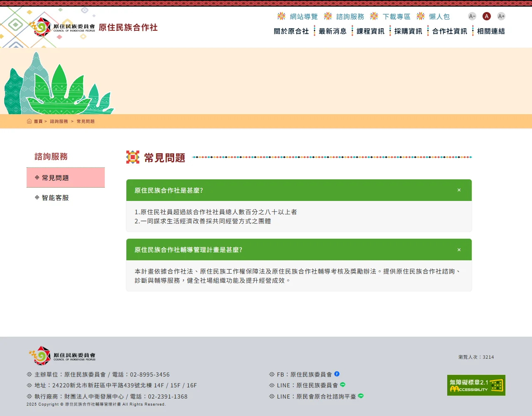Click answer line 1.原住民社員超過該合作社社員總人數

[x=216, y=212]
